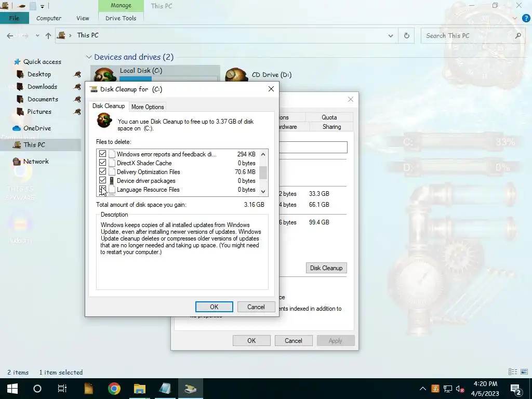Viewport: 532px width, 399px height.
Task: Open the Computer ribbon tab
Action: pyautogui.click(x=48, y=18)
